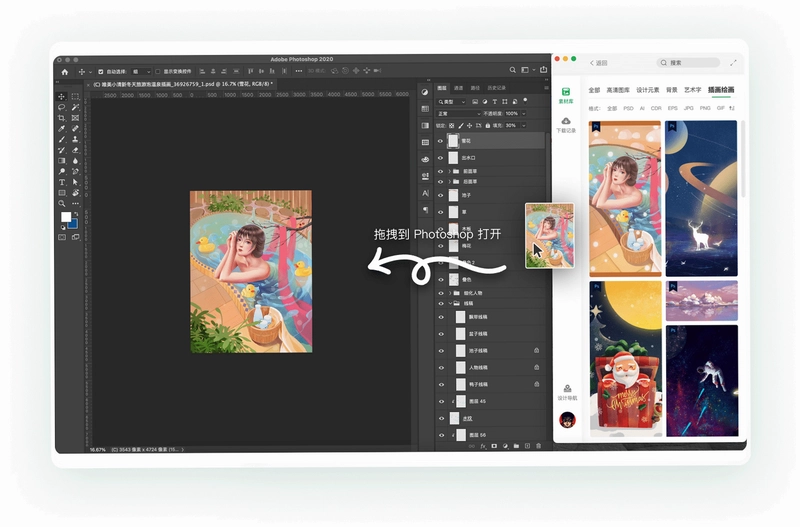
Task: Click the 返回 back button
Action: coord(598,63)
